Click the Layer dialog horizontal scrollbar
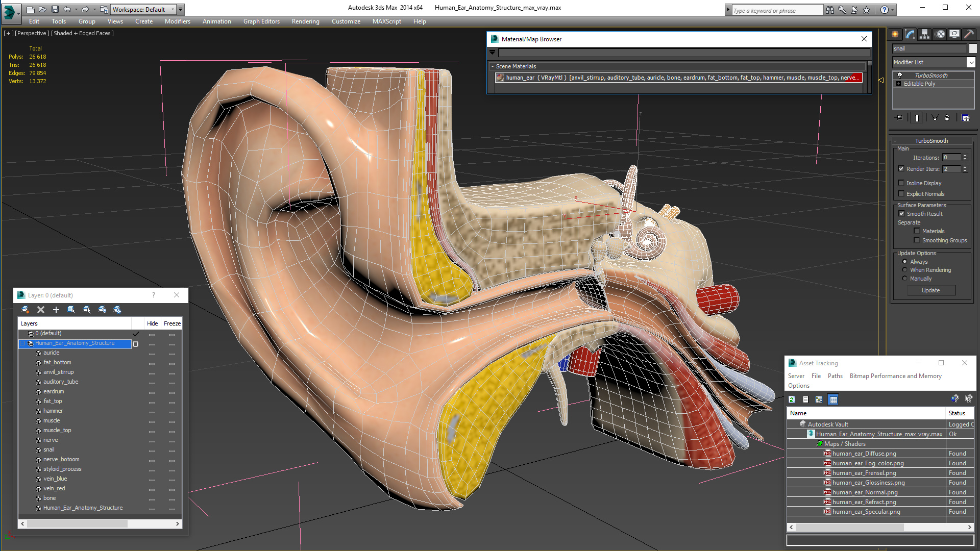 click(x=100, y=523)
